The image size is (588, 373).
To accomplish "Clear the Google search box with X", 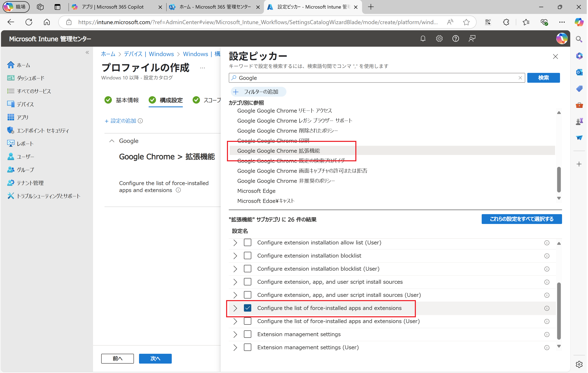I will (520, 78).
